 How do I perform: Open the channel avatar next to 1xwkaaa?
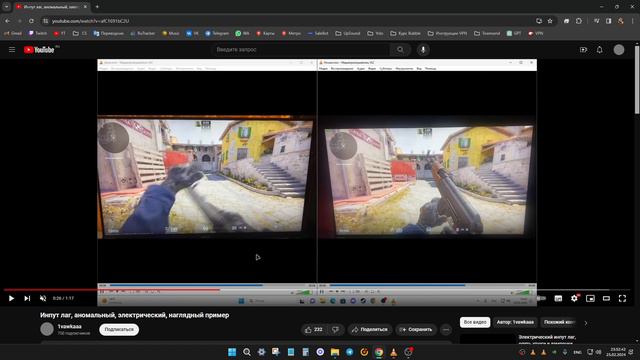coord(47,329)
